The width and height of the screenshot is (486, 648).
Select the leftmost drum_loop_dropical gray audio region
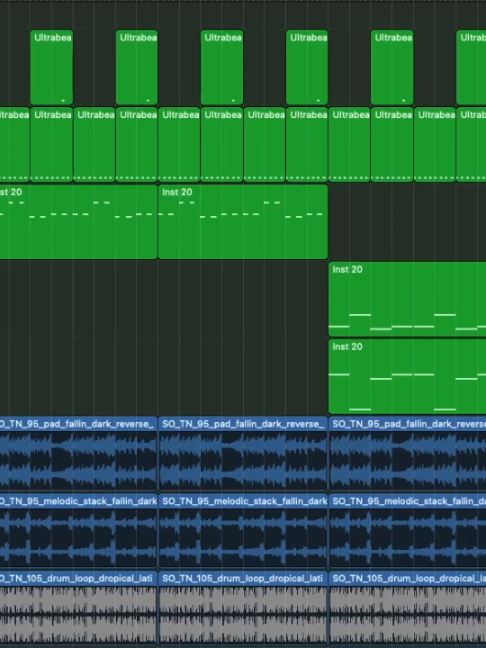[79, 608]
